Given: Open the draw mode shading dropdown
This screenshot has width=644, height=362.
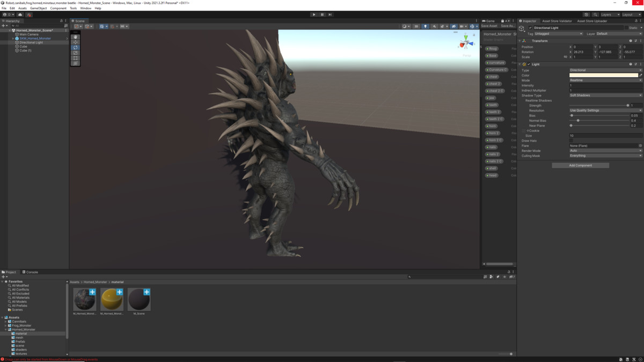Looking at the screenshot, I should tap(406, 26).
